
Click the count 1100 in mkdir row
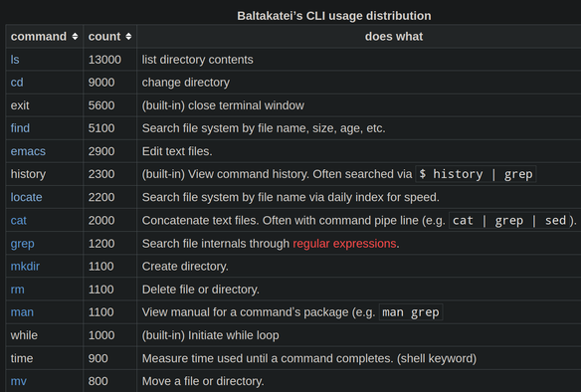coord(101,267)
